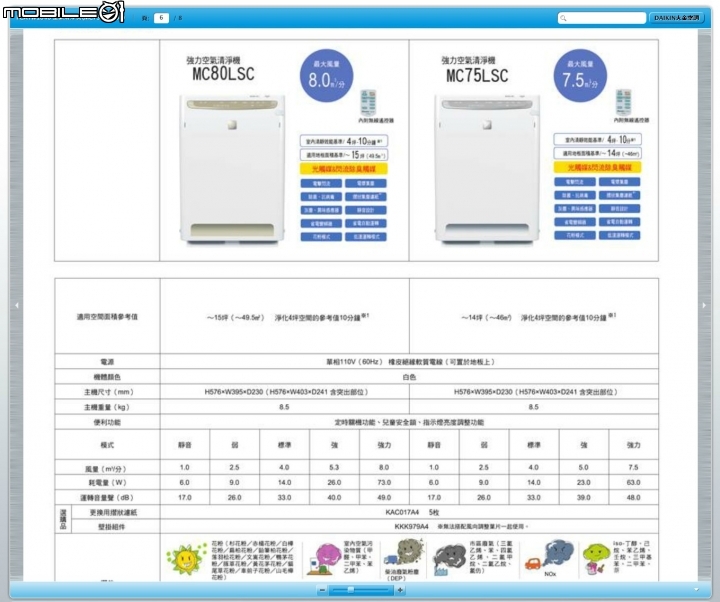The height and width of the screenshot is (602, 720).
Task: Click the 8.0 max airflow blue circle
Action: click(x=326, y=76)
